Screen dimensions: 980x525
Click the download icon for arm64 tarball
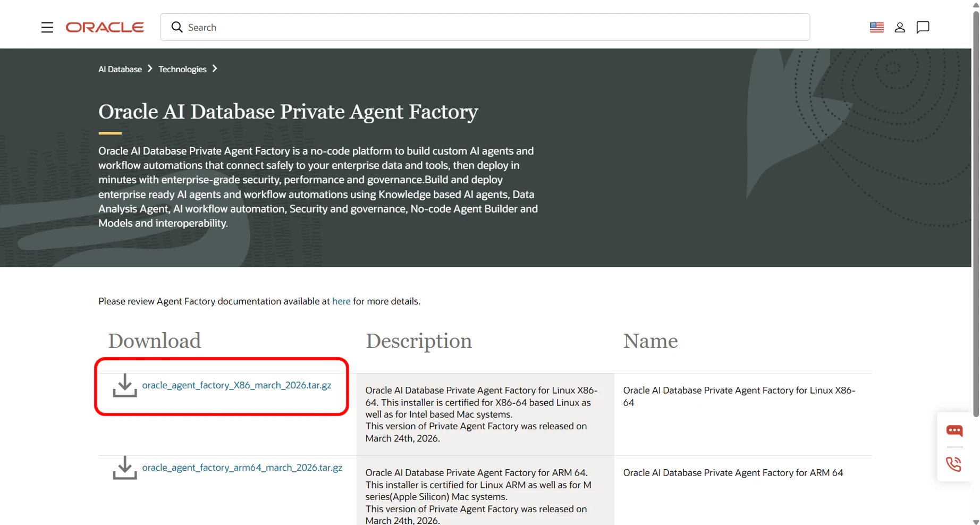point(125,468)
